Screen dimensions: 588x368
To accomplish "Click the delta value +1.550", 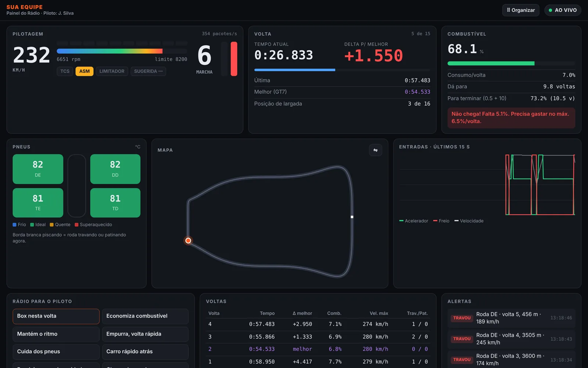I will tap(373, 56).
